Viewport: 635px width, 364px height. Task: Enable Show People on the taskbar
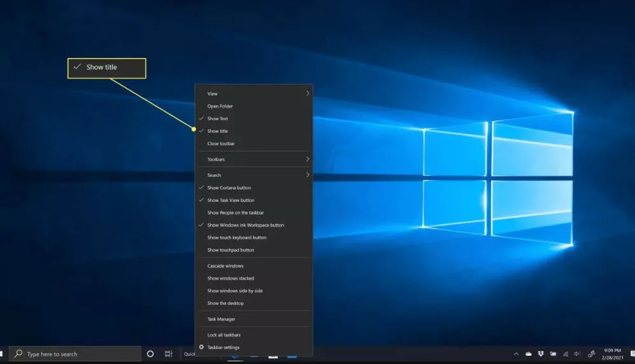254,213
